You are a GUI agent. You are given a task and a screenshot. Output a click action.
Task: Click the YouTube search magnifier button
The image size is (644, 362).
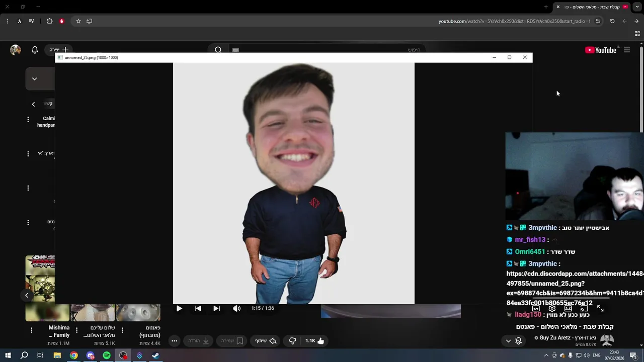pyautogui.click(x=218, y=50)
